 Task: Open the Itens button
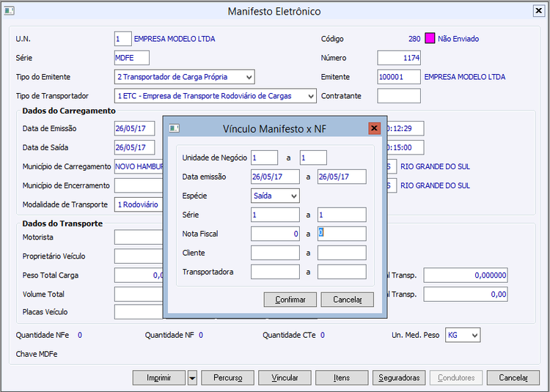click(x=342, y=378)
